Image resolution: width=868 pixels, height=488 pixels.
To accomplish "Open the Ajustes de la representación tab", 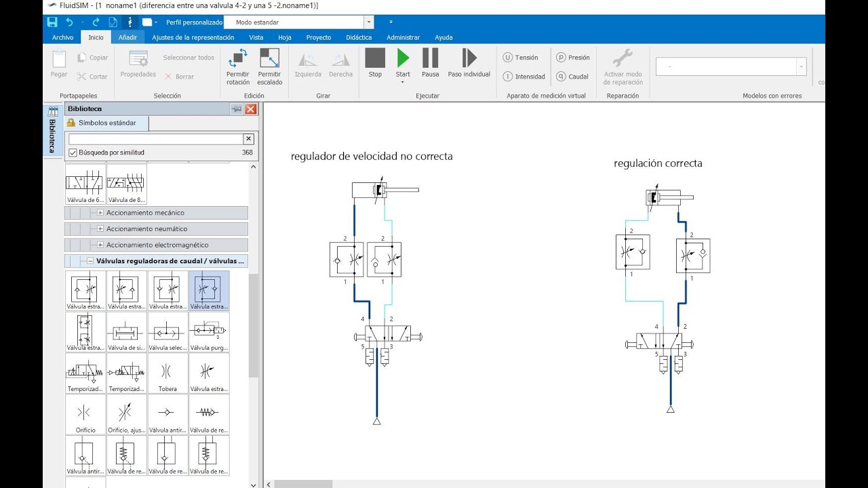I will pos(193,37).
